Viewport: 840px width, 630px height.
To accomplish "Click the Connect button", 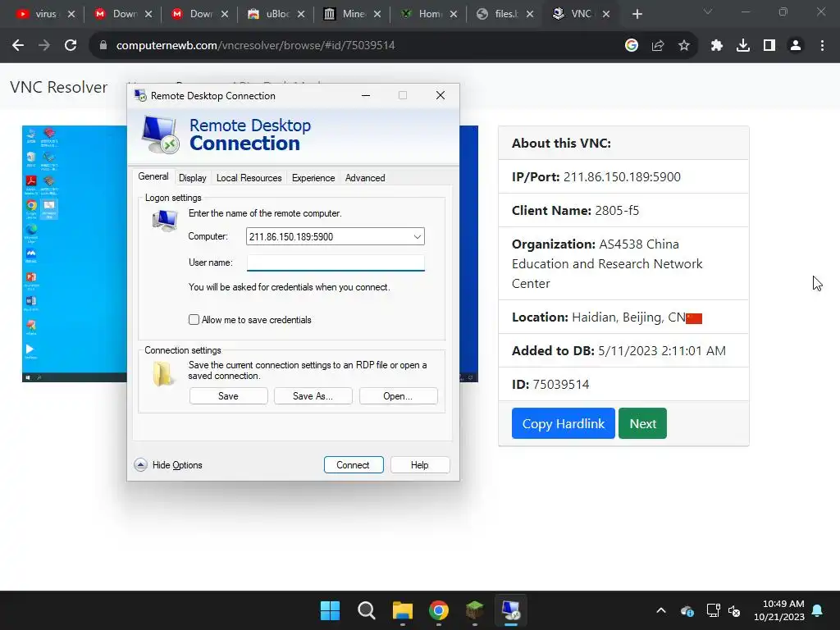I will point(353,465).
